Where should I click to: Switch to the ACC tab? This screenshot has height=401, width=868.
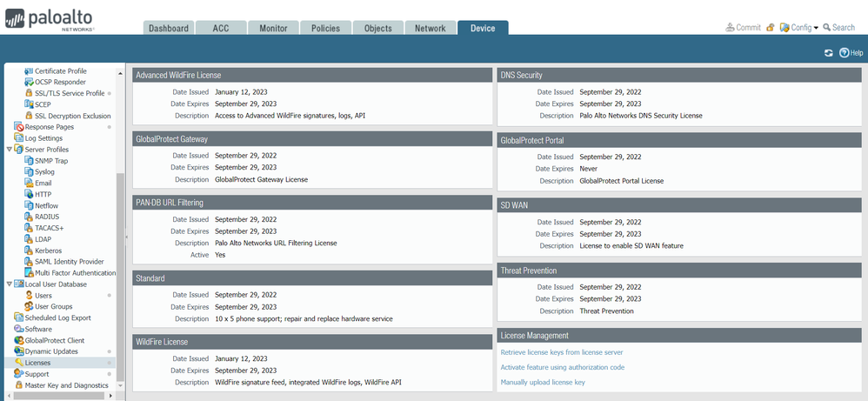coord(220,28)
